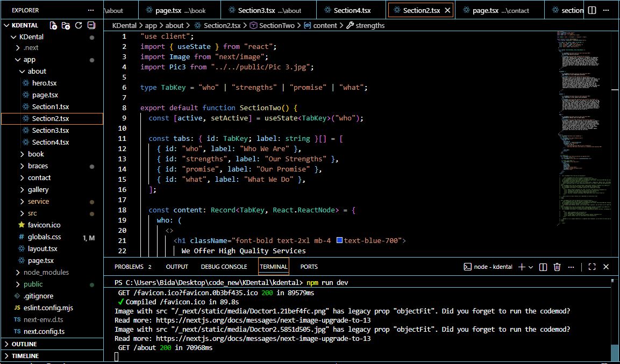Select the node - kdental terminal indicator
The height and width of the screenshot is (364, 620).
coord(488,267)
